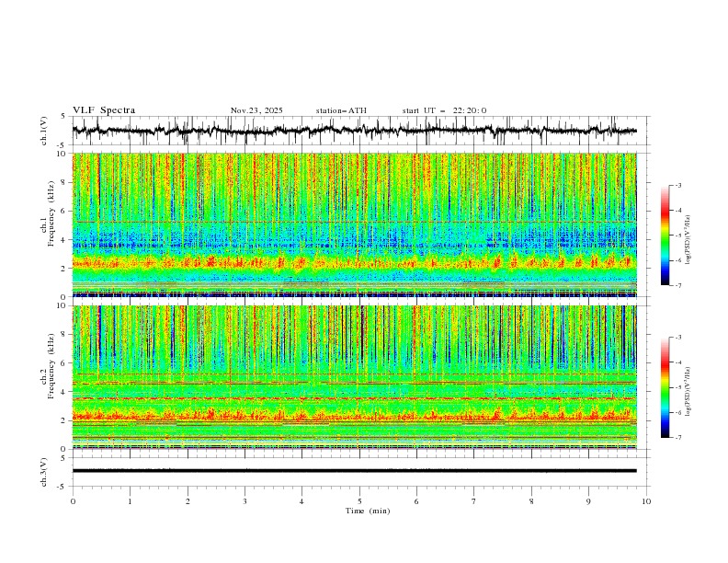Click the "-3" tick on ch.1 color bar

tap(677, 185)
